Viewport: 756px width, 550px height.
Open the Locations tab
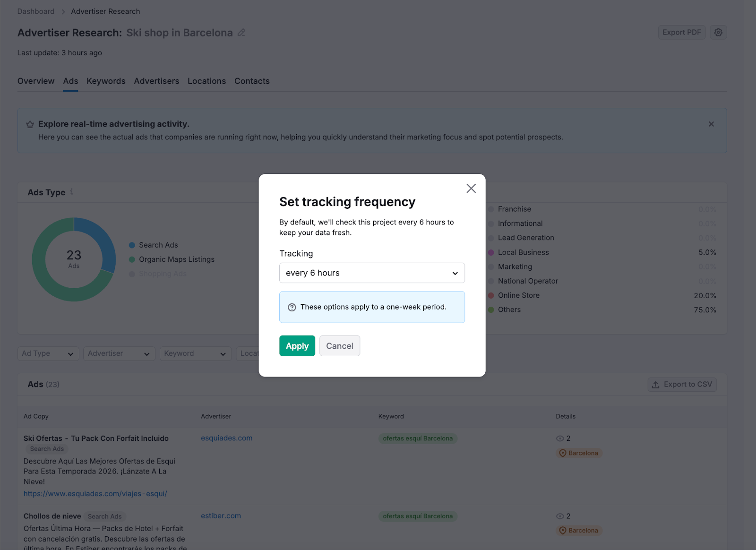206,81
